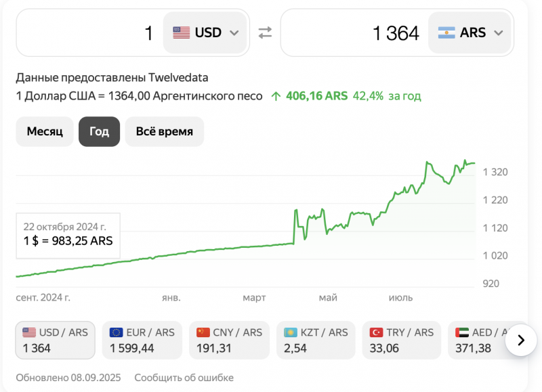The image size is (542, 392).
Task: Select the USD / ARS pair chip
Action: (55, 340)
